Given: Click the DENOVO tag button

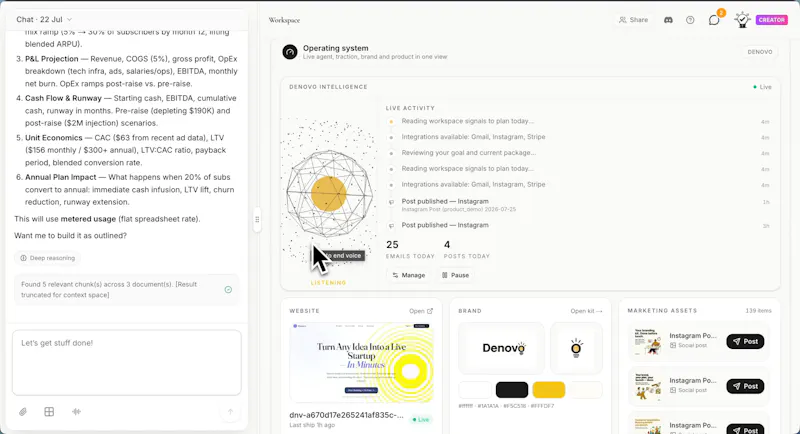Looking at the screenshot, I should coord(760,52).
